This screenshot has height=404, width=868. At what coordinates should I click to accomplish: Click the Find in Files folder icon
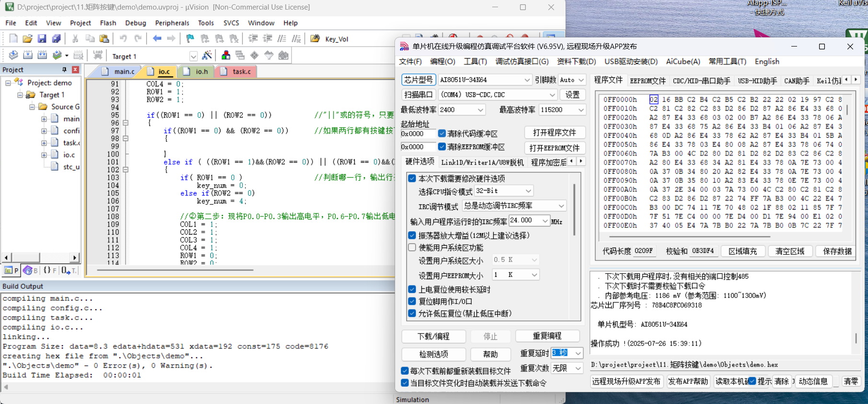click(315, 38)
